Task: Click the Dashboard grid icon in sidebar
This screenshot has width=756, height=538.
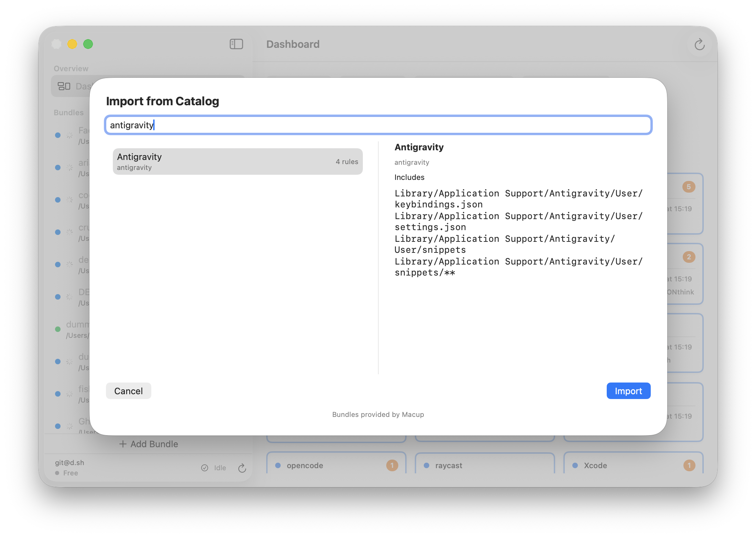Action: (x=64, y=86)
